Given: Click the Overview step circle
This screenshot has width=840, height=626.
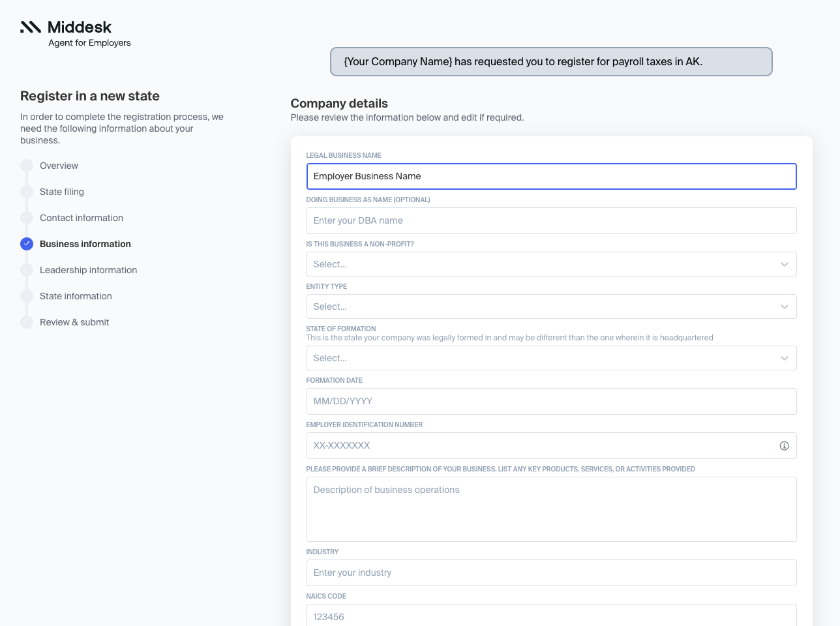Looking at the screenshot, I should 27,166.
